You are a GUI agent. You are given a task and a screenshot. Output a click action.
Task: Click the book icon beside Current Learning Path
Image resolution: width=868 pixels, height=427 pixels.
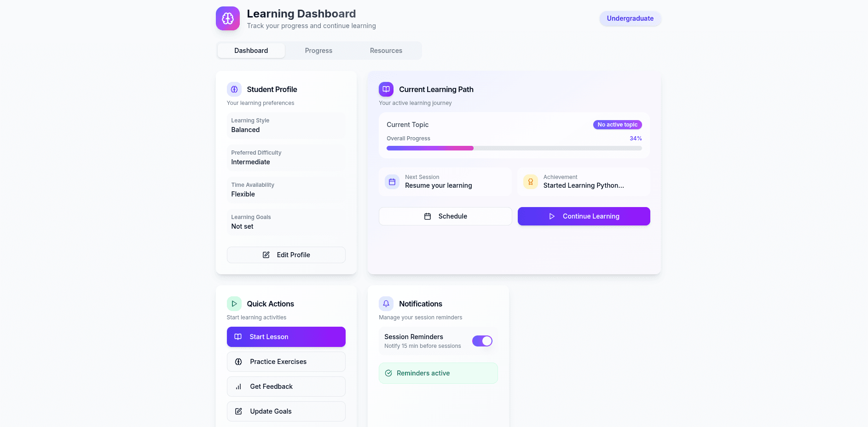tap(386, 89)
